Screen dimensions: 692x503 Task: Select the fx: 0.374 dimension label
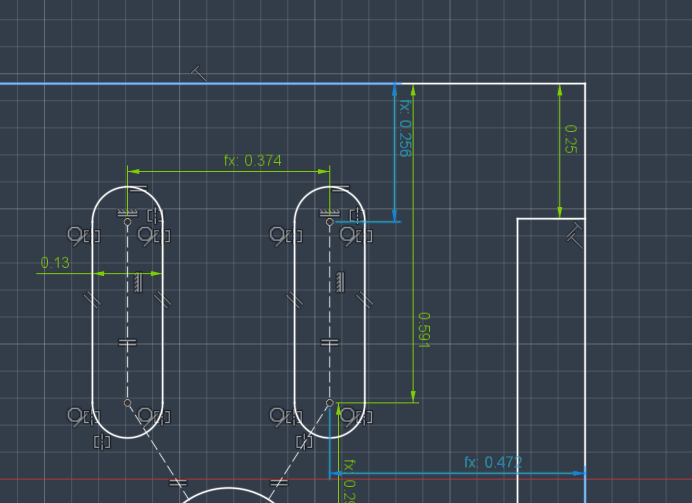(x=252, y=161)
